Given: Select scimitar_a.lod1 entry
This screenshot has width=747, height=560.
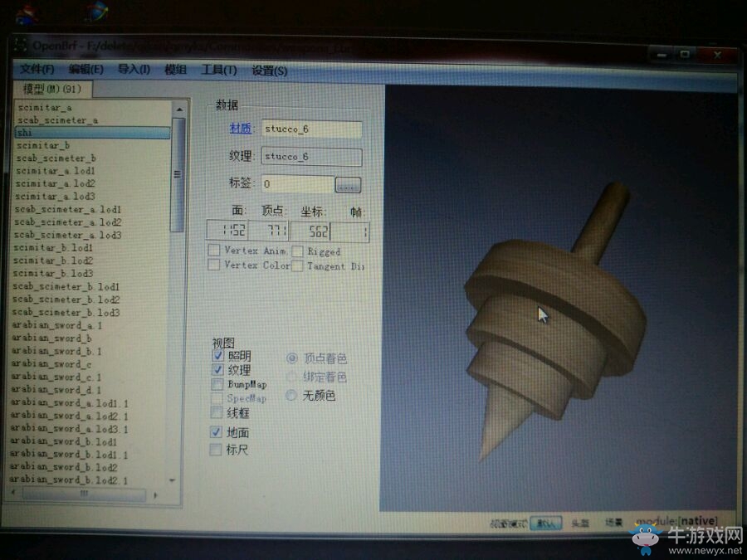Looking at the screenshot, I should pos(56,170).
